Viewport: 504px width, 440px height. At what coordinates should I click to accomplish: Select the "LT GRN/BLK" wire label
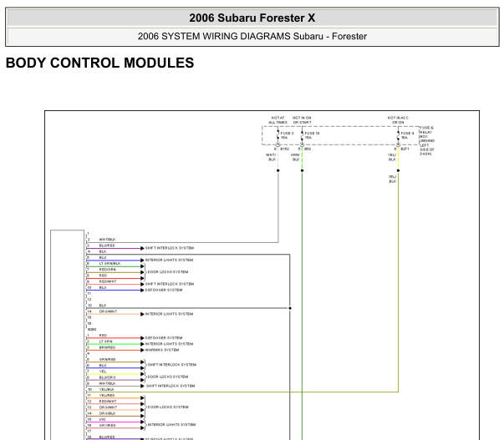109,264
